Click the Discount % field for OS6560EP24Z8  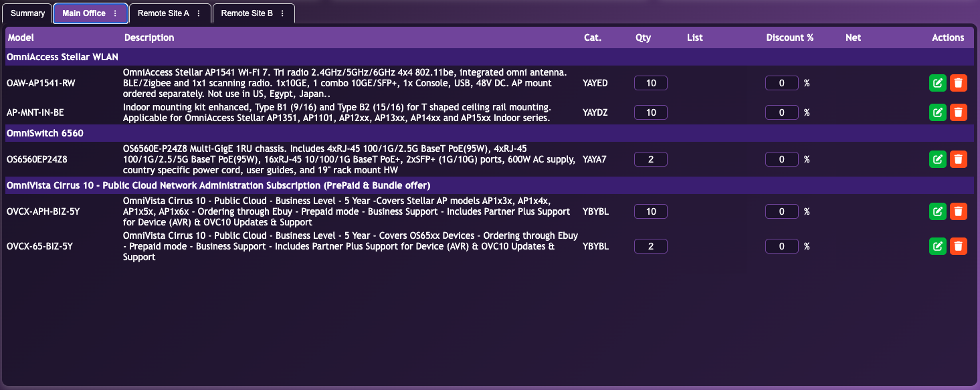782,159
